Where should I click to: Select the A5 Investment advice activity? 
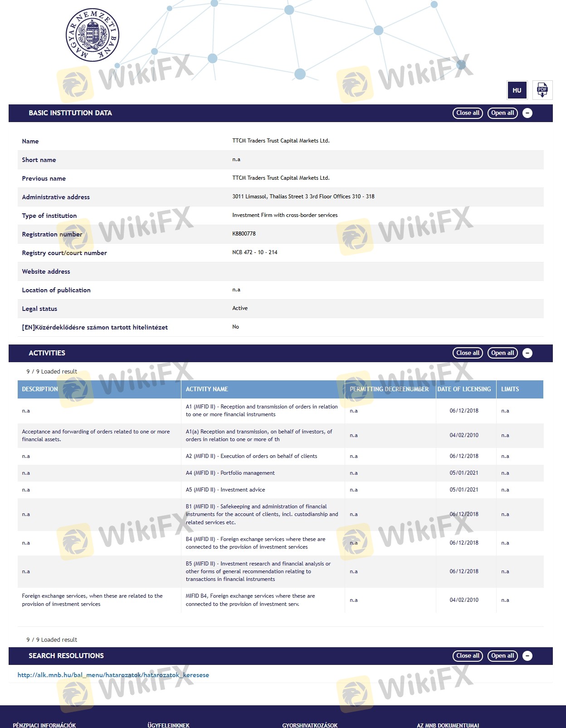(225, 490)
